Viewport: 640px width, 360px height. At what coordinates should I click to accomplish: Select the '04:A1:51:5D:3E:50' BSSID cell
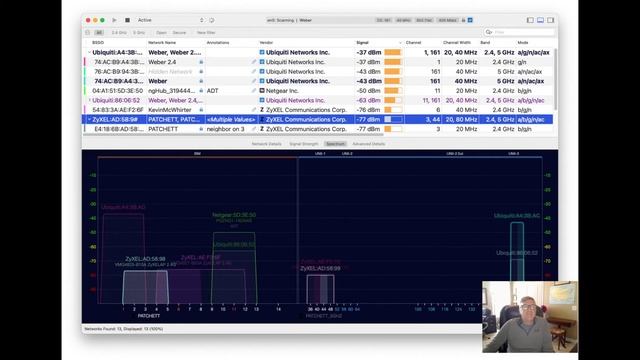[x=118, y=91]
